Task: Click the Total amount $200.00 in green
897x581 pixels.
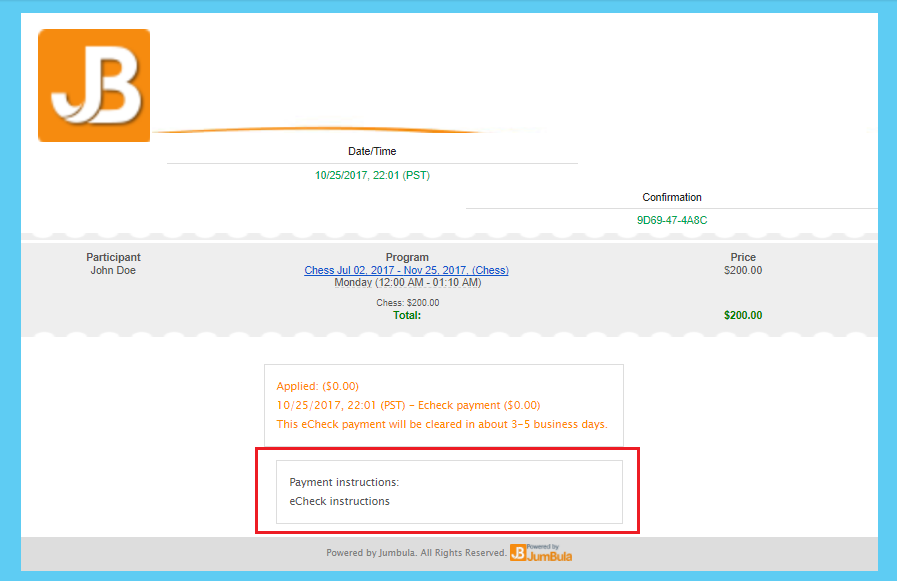Action: click(743, 315)
